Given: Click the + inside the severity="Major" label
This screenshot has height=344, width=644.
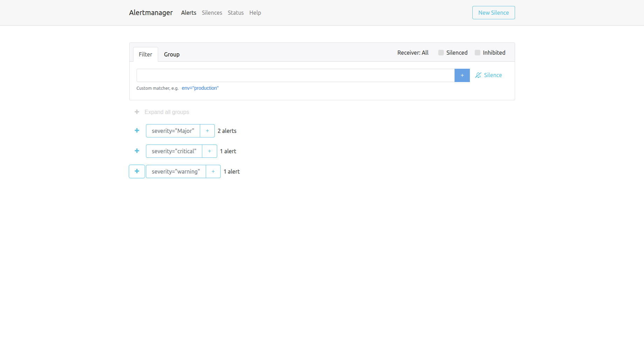Looking at the screenshot, I should coord(207,130).
